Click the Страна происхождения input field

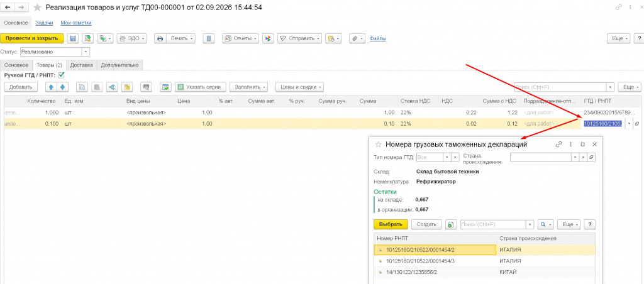(x=541, y=157)
